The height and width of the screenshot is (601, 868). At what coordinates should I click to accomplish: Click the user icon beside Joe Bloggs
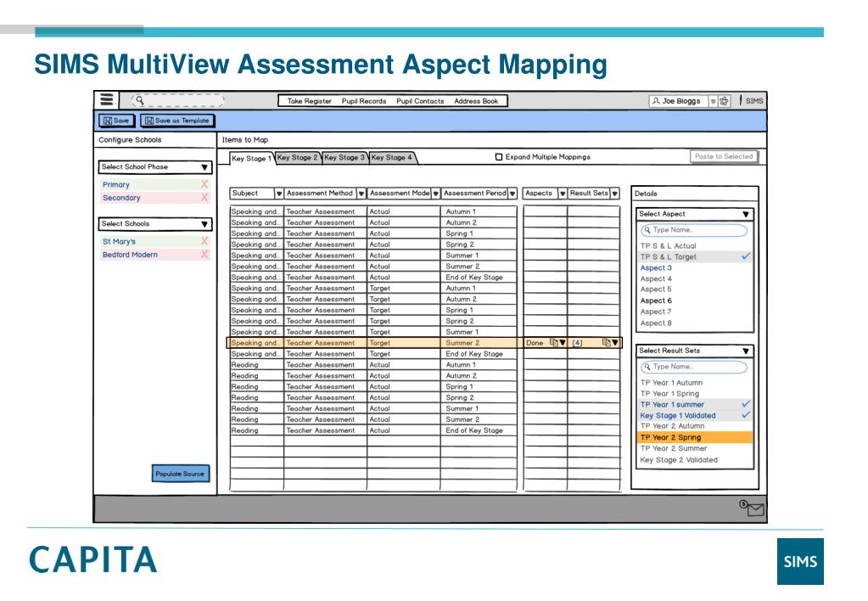click(656, 101)
